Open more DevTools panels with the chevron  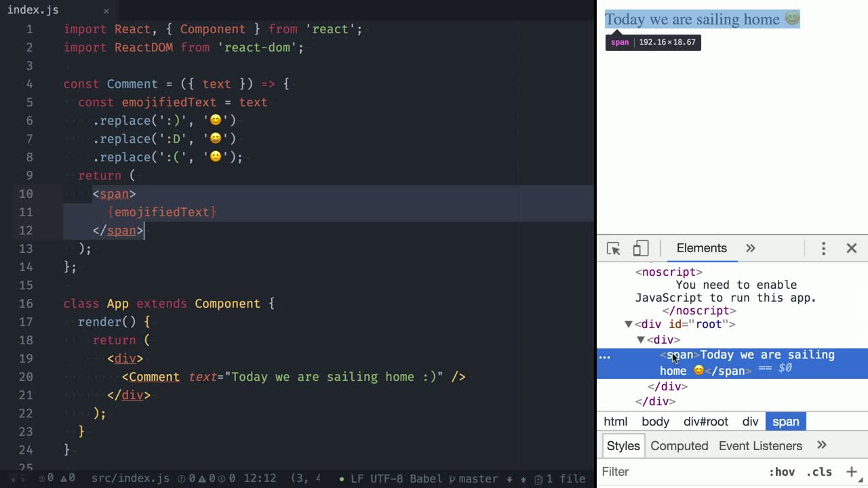click(750, 248)
